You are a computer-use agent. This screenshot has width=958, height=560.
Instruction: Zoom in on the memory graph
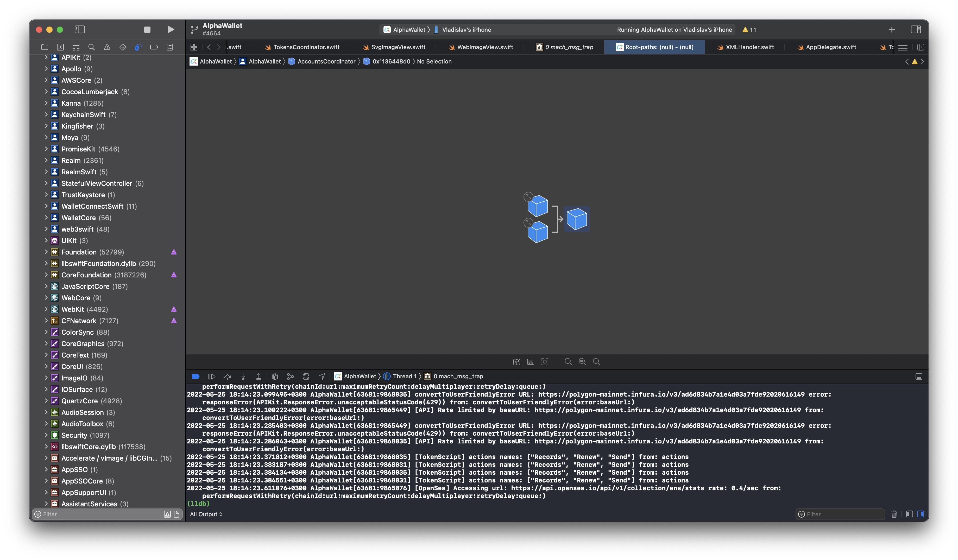coord(596,362)
